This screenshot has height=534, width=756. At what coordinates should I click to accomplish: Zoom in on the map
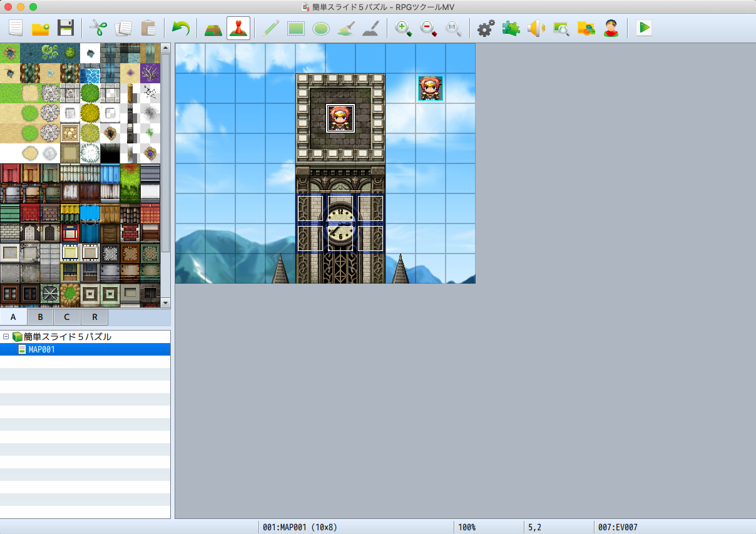[404, 28]
